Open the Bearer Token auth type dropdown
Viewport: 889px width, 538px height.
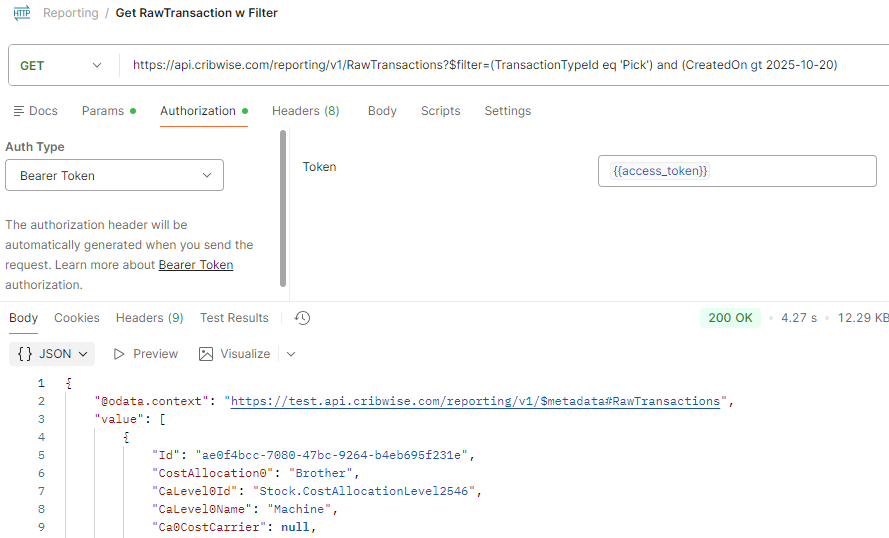pos(115,175)
